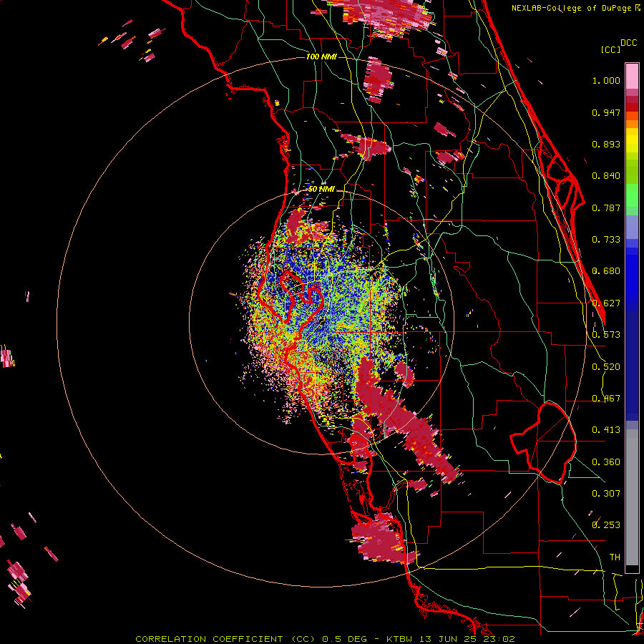Click the DCC label above the color scale
The image size is (644, 644).
point(628,43)
